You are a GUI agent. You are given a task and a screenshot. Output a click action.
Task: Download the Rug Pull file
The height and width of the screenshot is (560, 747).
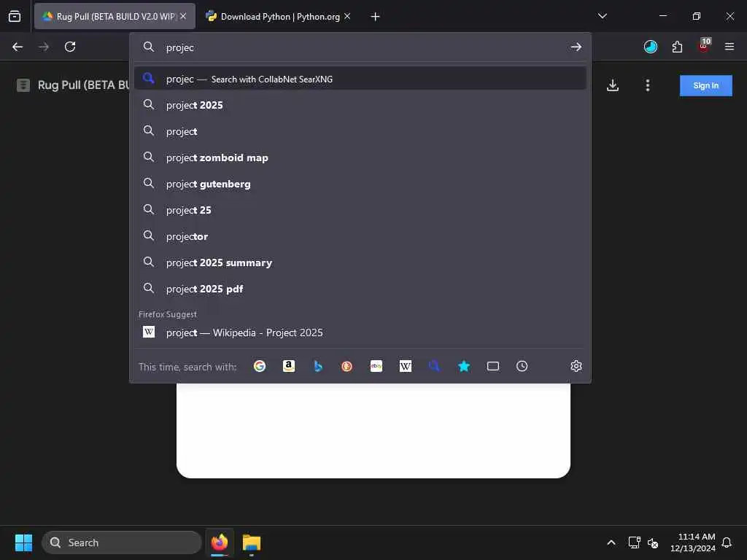613,85
